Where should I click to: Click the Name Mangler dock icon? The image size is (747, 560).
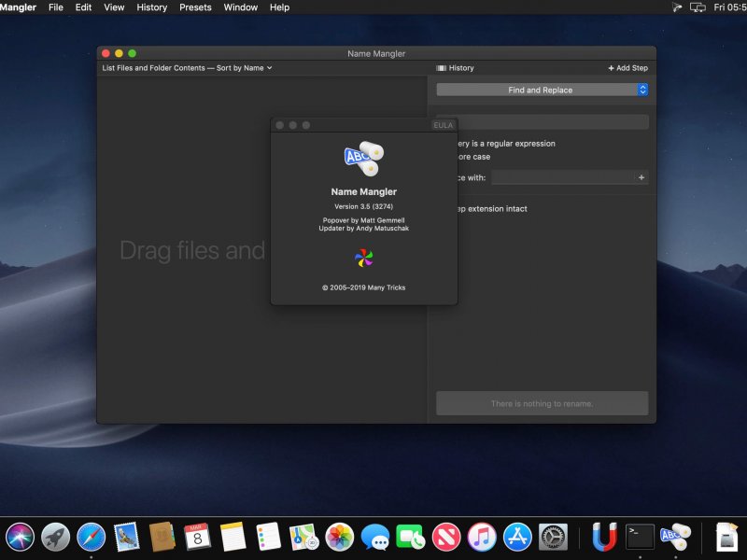click(675, 537)
